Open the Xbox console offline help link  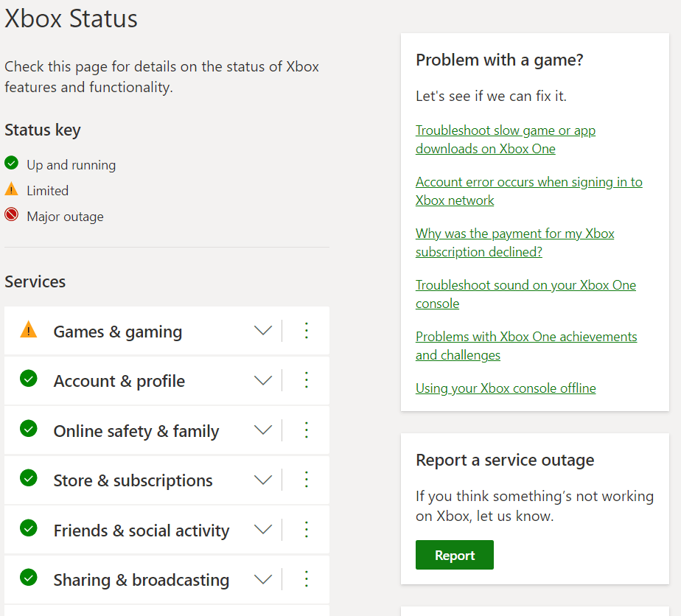point(506,388)
